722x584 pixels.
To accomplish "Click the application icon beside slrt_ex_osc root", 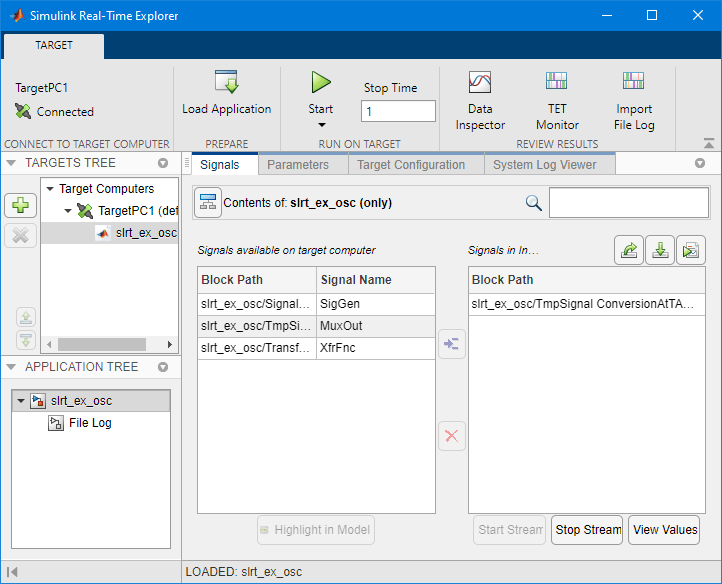I will pyautogui.click(x=38, y=401).
